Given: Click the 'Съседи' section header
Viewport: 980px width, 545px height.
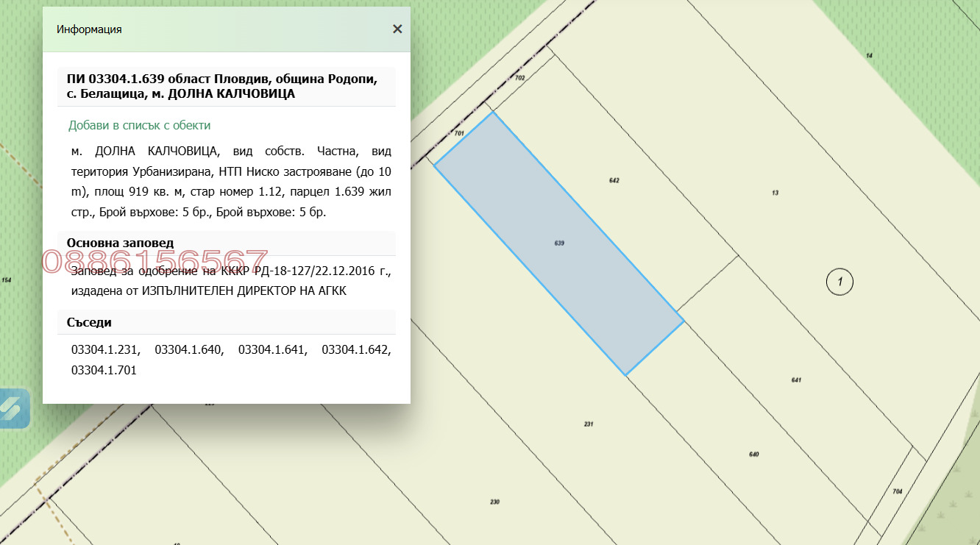Looking at the screenshot, I should click(x=89, y=322).
